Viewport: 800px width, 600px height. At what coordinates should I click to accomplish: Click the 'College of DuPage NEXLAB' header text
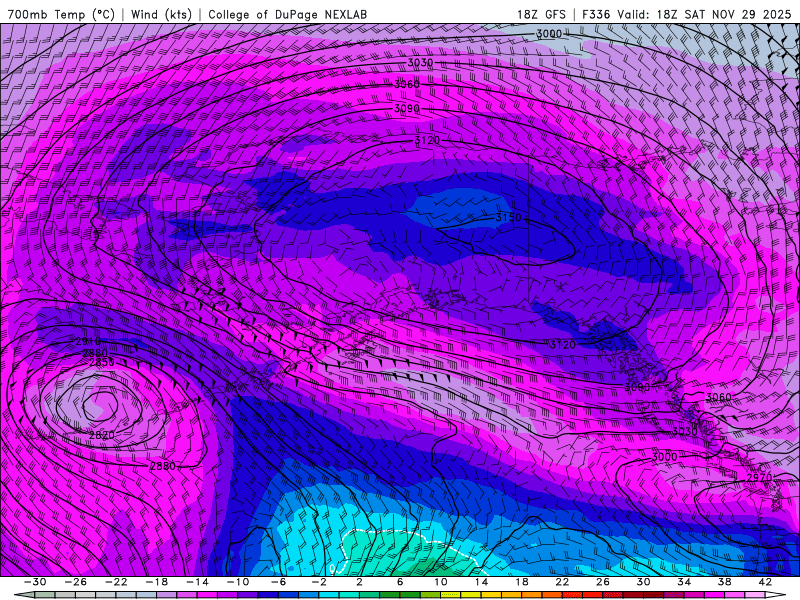(287, 14)
